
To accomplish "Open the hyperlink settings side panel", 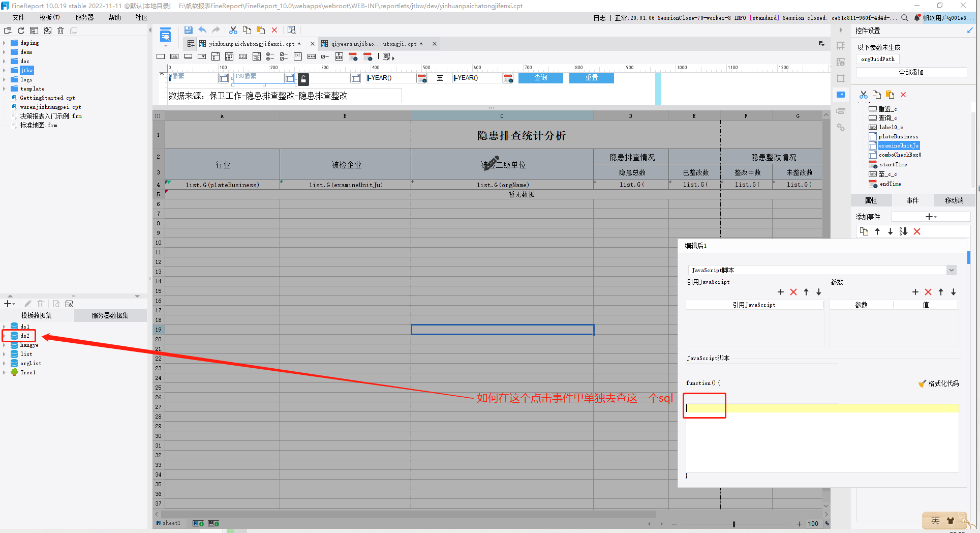I will point(841,127).
